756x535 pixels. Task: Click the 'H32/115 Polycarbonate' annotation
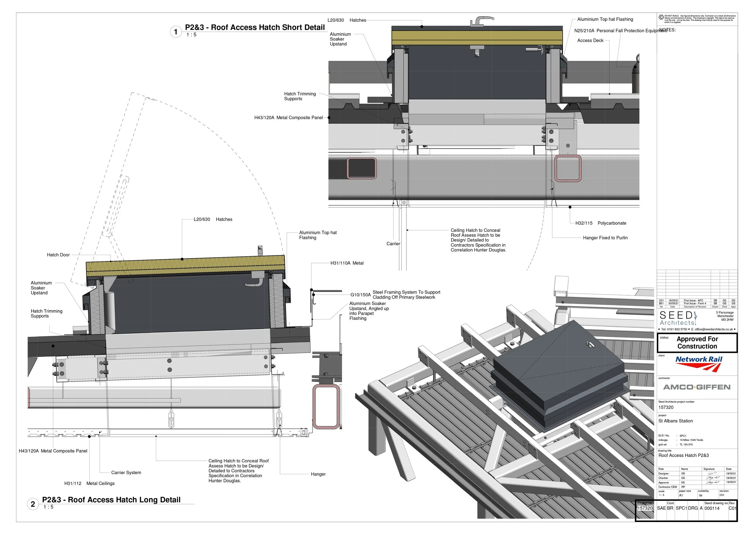(601, 223)
